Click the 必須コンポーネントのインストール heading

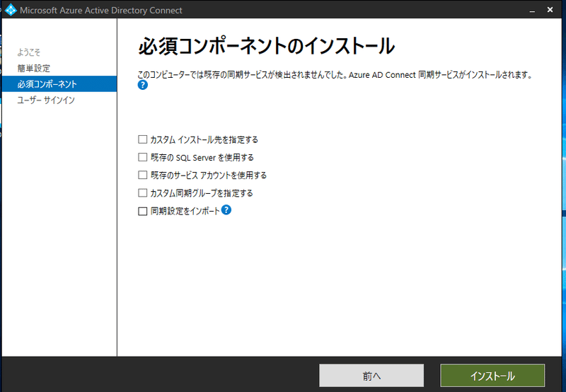point(267,46)
